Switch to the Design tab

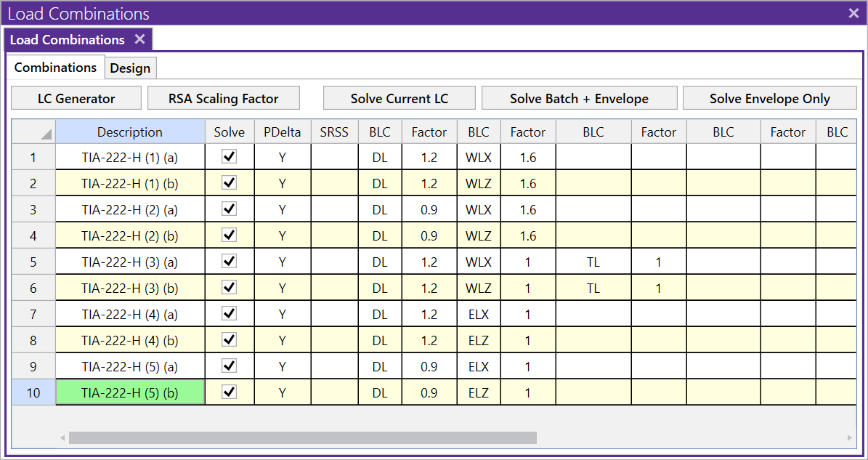[130, 67]
